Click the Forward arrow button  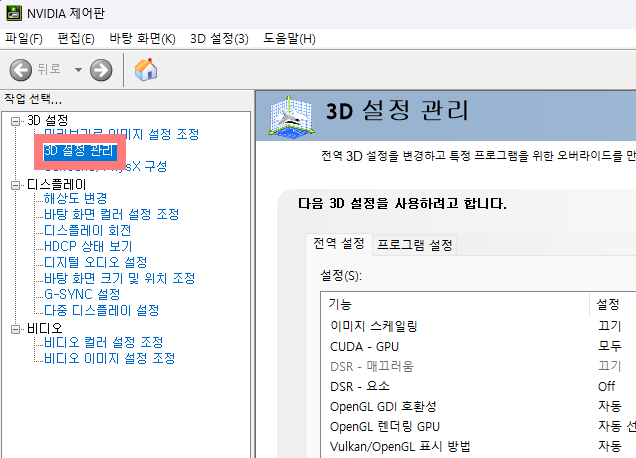(x=101, y=70)
